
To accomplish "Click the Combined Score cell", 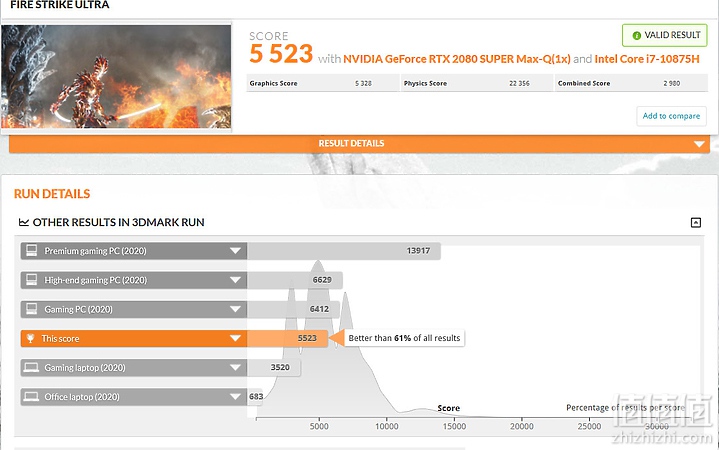I will tap(631, 83).
